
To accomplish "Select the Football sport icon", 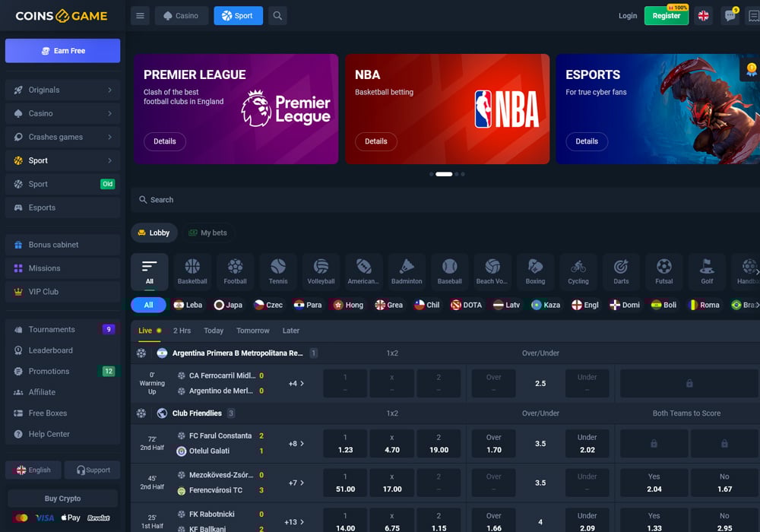I will (235, 271).
